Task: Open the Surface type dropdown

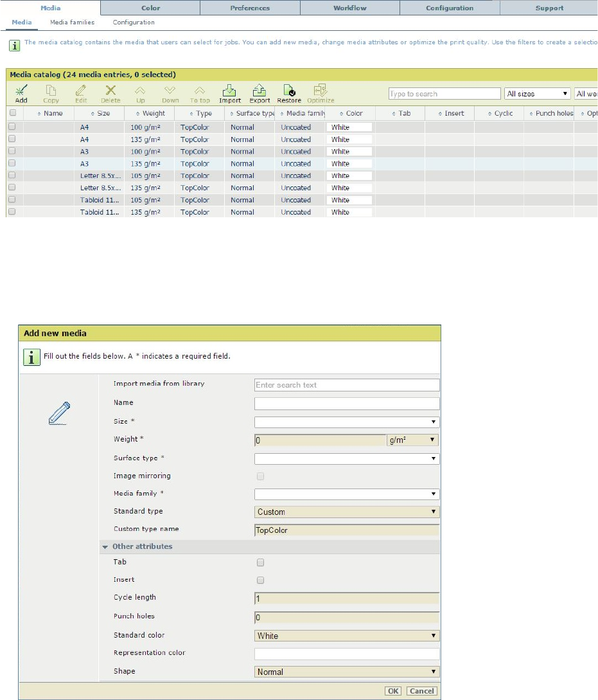Action: [347, 458]
